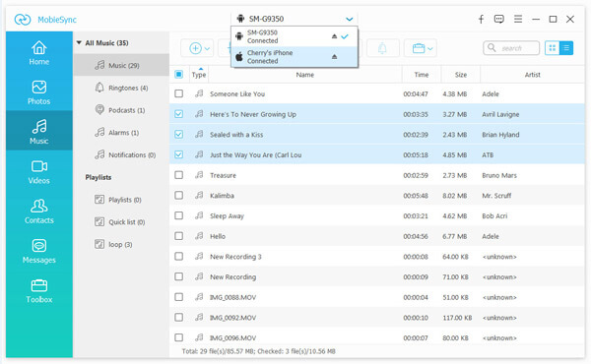This screenshot has width=591, height=364.
Task: Toggle the select-all header checkbox
Action: point(178,74)
